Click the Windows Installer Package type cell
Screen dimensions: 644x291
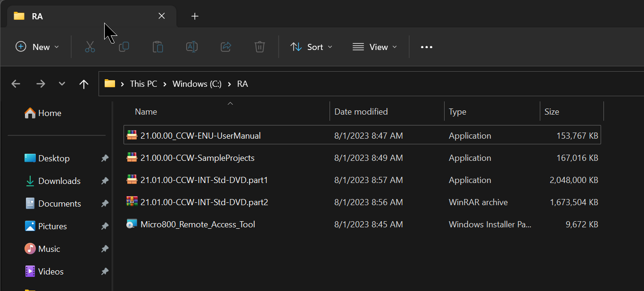(x=490, y=224)
